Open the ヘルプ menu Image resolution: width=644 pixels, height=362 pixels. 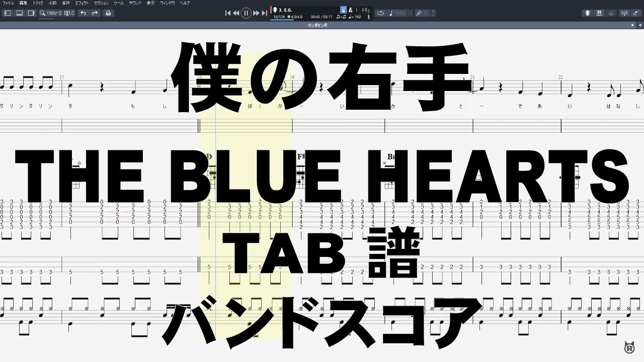(x=185, y=3)
